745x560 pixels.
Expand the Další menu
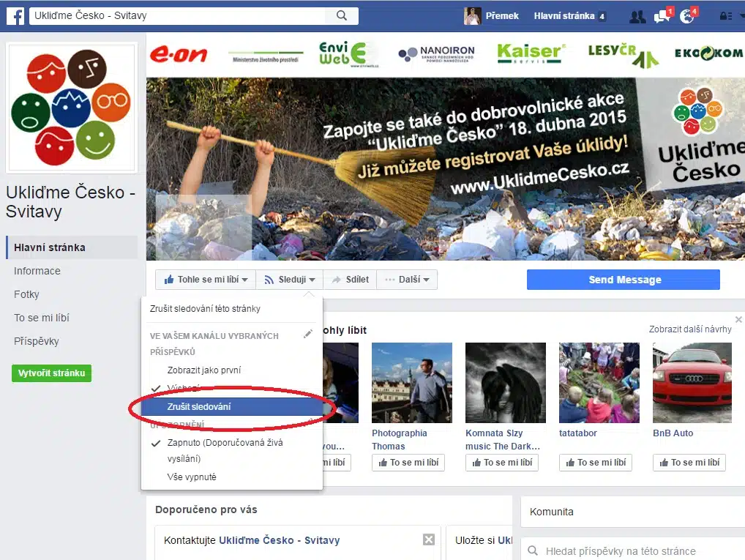[x=407, y=280]
